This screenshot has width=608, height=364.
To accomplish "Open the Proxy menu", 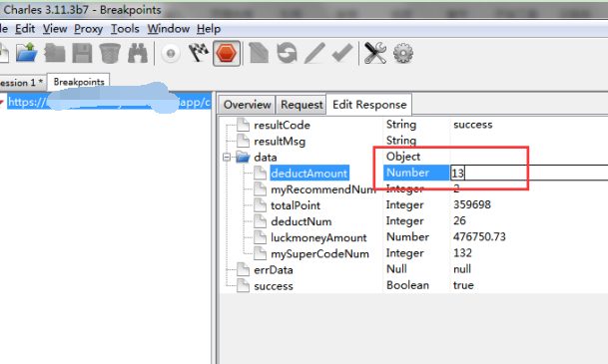I will click(89, 29).
